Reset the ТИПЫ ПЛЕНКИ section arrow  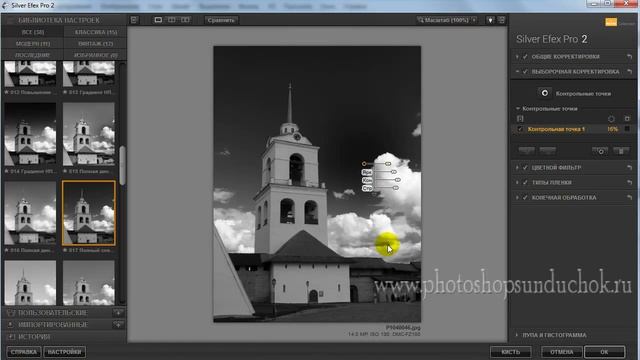pos(629,182)
